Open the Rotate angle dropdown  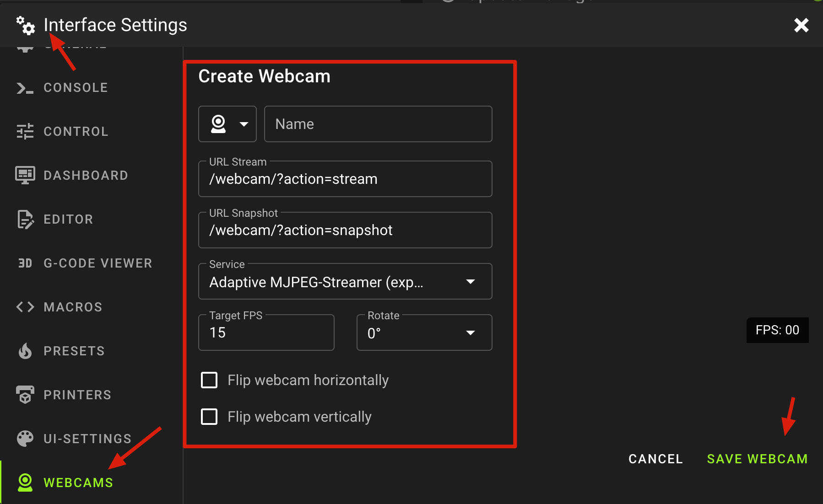click(x=424, y=333)
